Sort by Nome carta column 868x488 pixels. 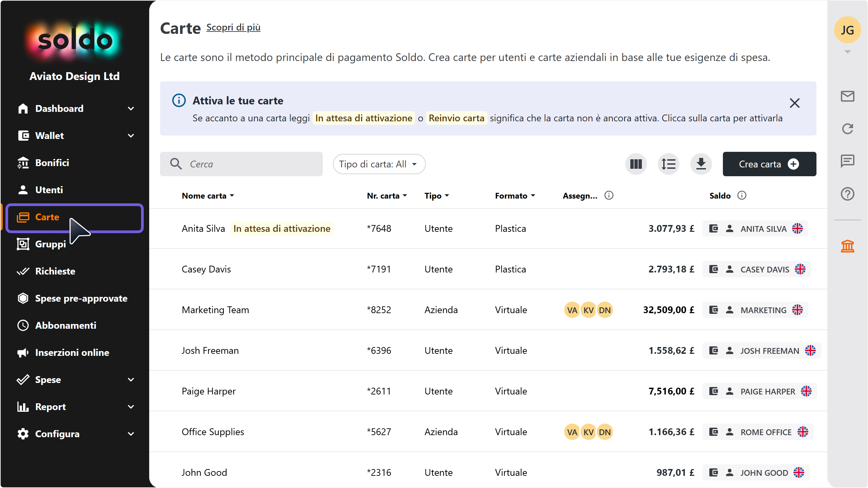[x=208, y=196]
